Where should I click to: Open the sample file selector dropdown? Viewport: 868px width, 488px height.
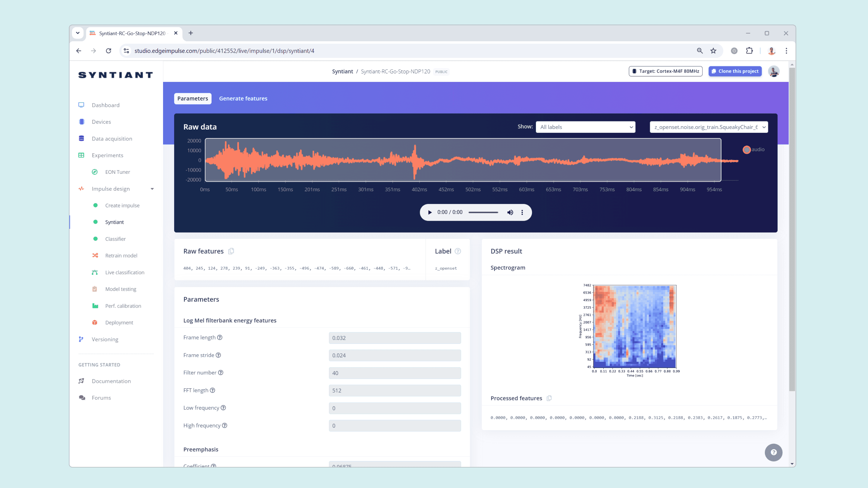click(709, 127)
